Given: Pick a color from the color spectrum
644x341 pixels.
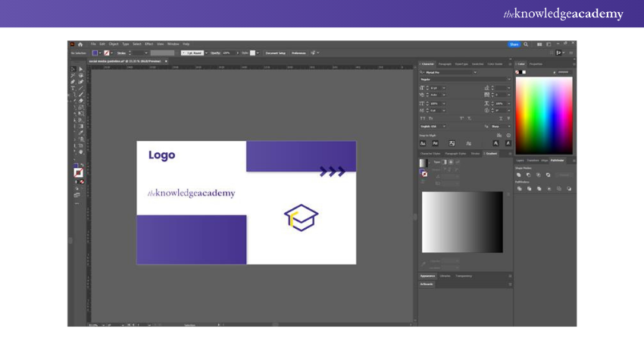Looking at the screenshot, I should tap(544, 115).
